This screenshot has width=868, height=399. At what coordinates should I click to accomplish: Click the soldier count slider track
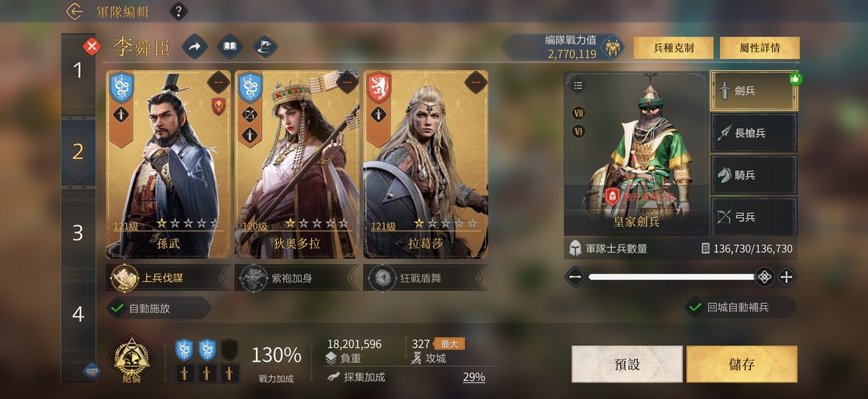tap(672, 277)
